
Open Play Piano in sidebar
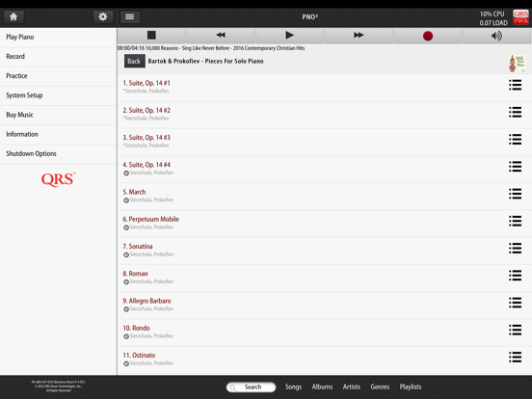(x=59, y=38)
